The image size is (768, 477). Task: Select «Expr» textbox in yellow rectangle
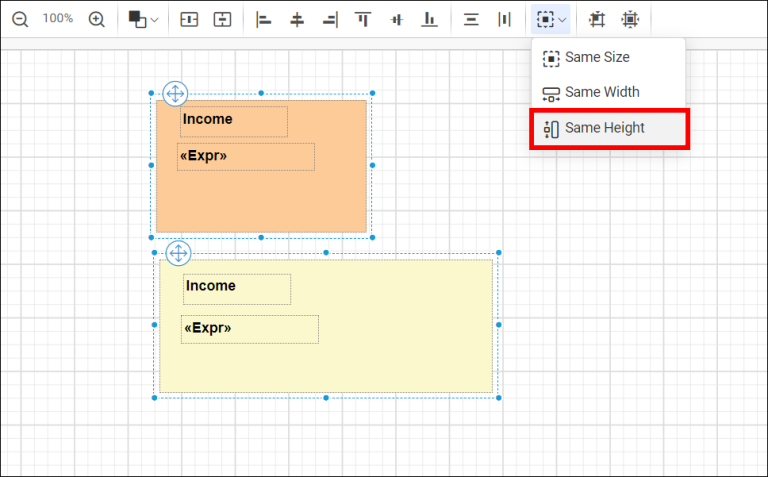click(x=250, y=329)
